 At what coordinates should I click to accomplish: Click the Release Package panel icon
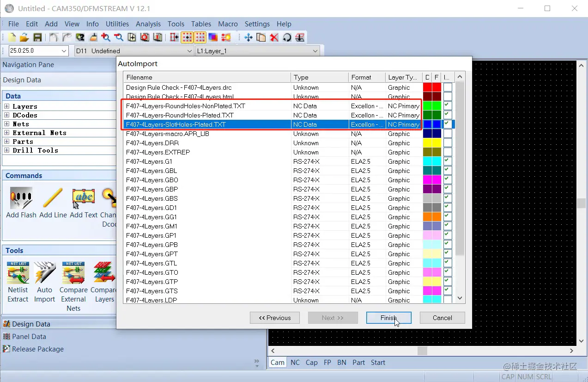click(x=6, y=349)
